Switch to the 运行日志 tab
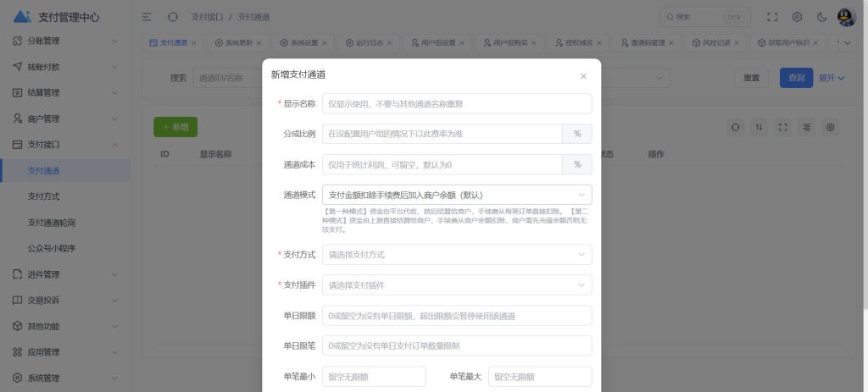The width and height of the screenshot is (868, 392). tap(370, 42)
